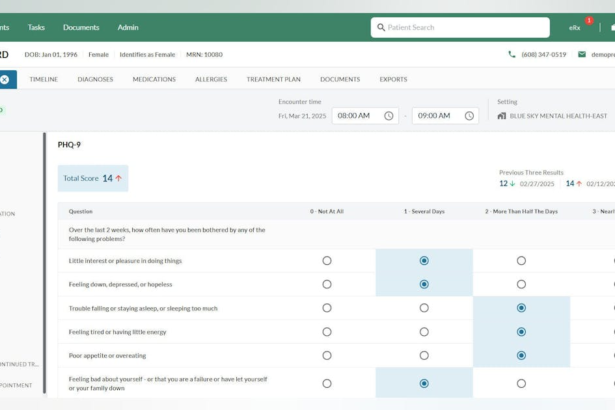Select 'Not At All' for Little interest or pleasure
This screenshot has height=410, width=615.
[327, 260]
